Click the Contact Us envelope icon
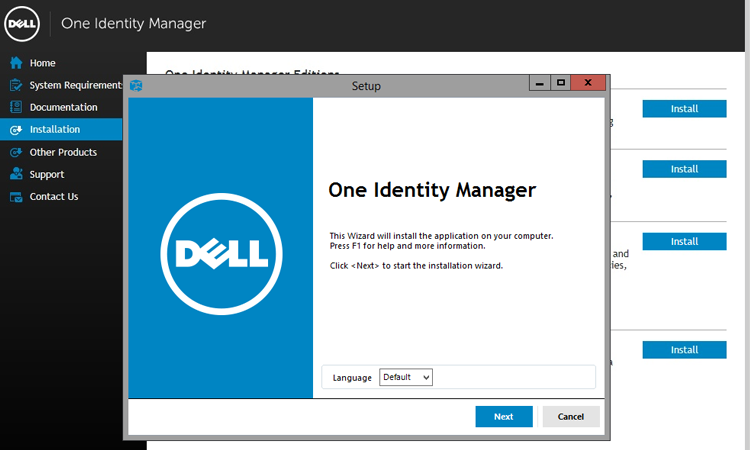The width and height of the screenshot is (750, 450). tap(16, 197)
